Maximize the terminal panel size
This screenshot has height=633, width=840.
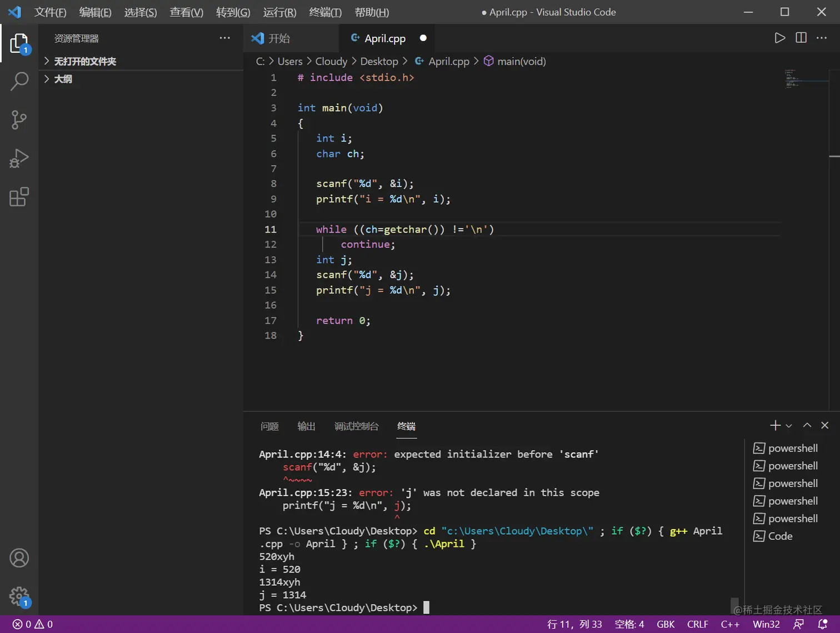pyautogui.click(x=807, y=425)
